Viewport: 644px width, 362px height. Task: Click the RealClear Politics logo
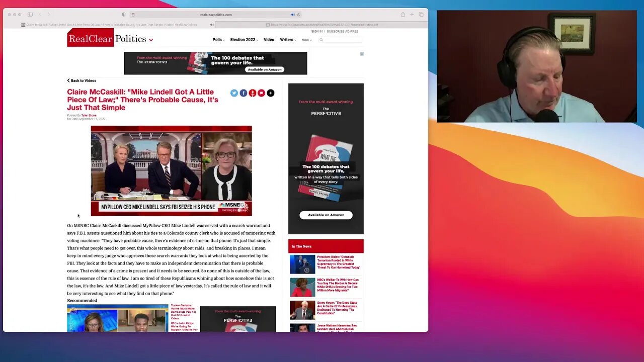(107, 39)
